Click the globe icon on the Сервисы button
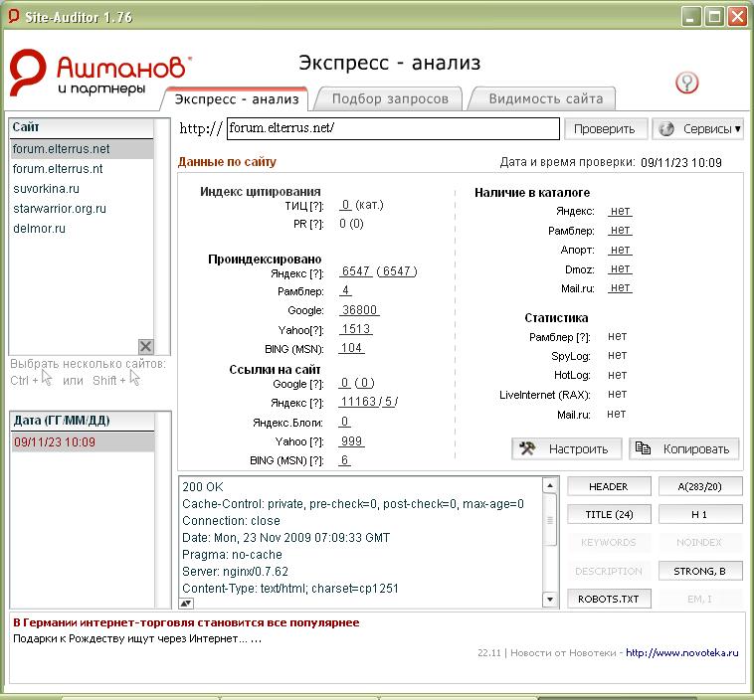The width and height of the screenshot is (754, 700). 666,129
